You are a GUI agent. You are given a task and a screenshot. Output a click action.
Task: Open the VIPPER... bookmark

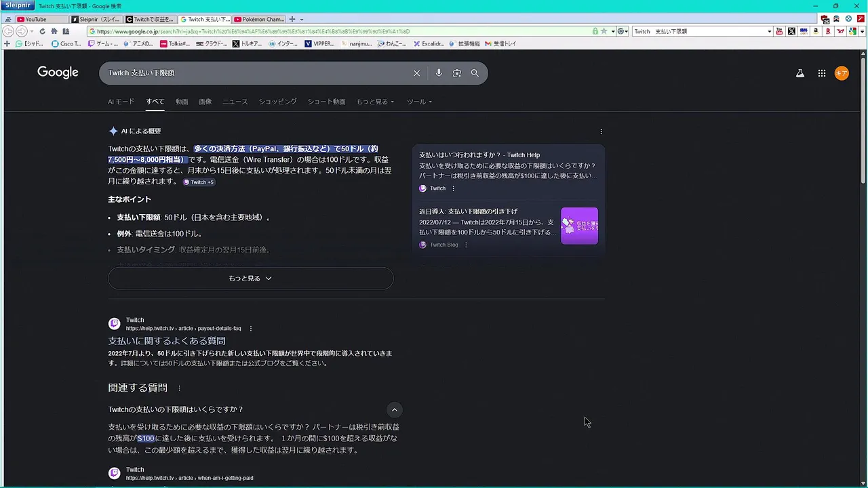[x=319, y=43]
